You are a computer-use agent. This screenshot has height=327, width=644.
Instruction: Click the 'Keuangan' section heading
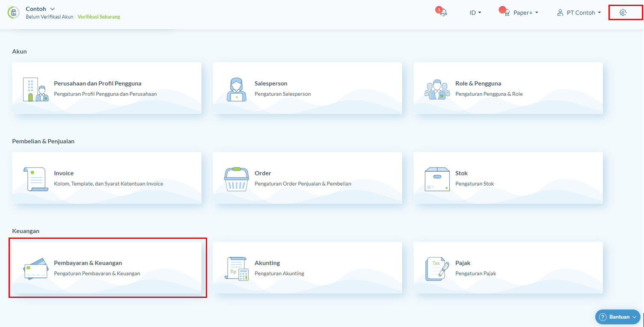(x=26, y=231)
